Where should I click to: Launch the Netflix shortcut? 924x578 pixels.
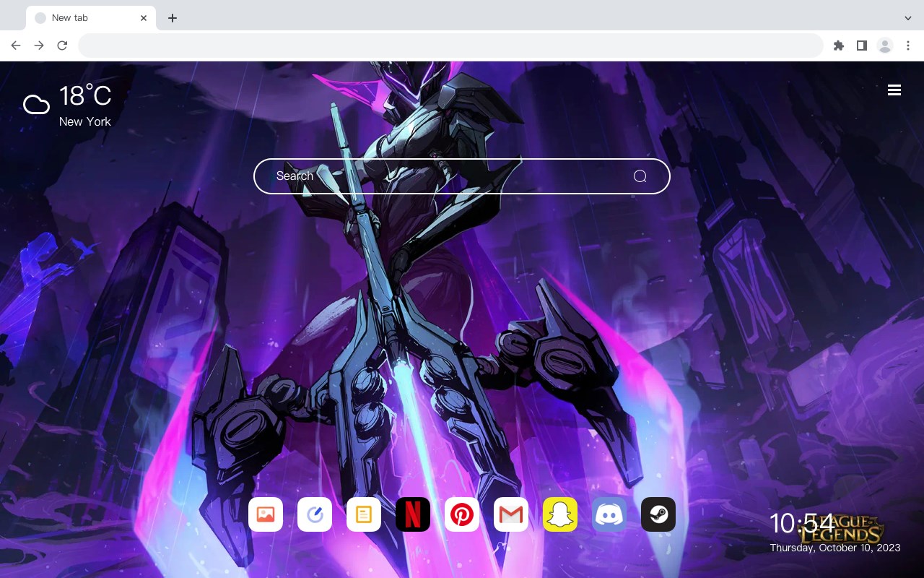pos(413,514)
